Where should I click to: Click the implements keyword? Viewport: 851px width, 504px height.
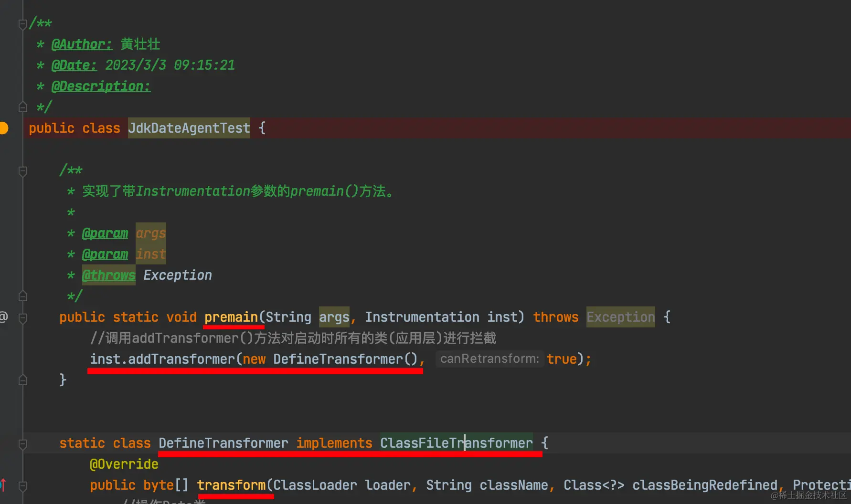[334, 443]
